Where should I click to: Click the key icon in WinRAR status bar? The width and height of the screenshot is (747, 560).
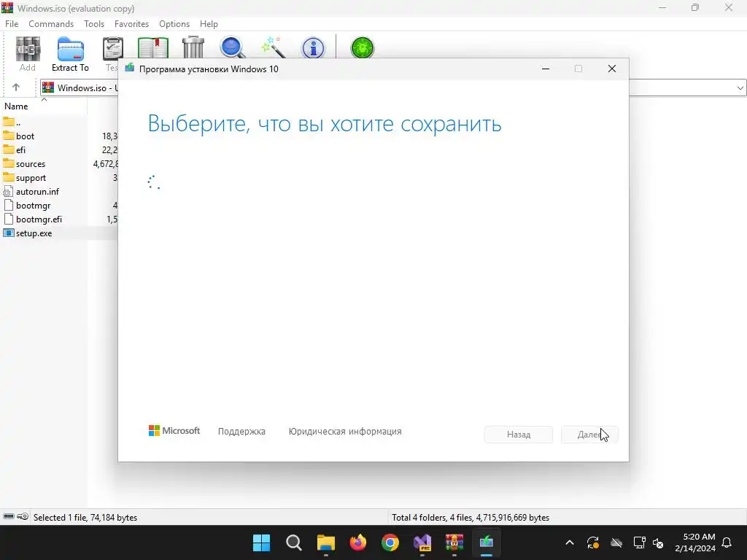(23, 517)
